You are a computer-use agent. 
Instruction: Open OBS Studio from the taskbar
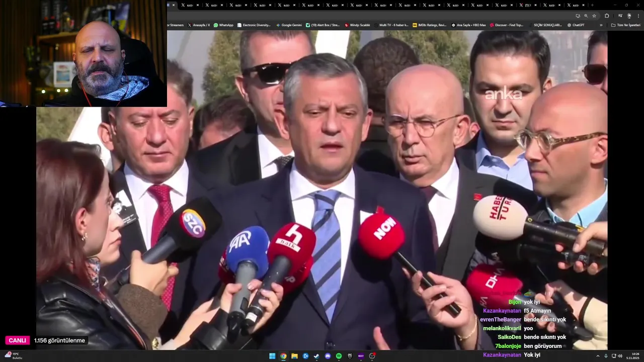[372, 356]
